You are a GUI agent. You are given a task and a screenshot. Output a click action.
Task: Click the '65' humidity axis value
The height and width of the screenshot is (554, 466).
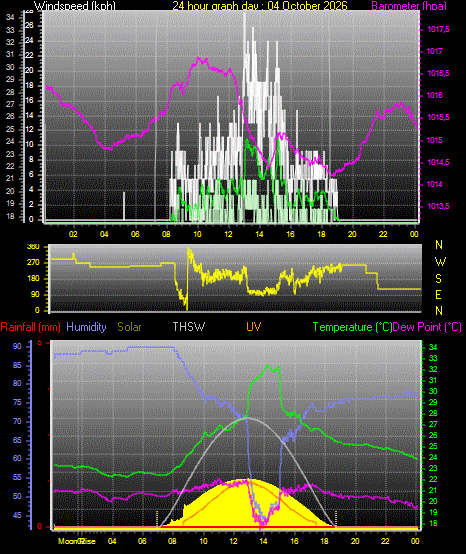click(17, 440)
